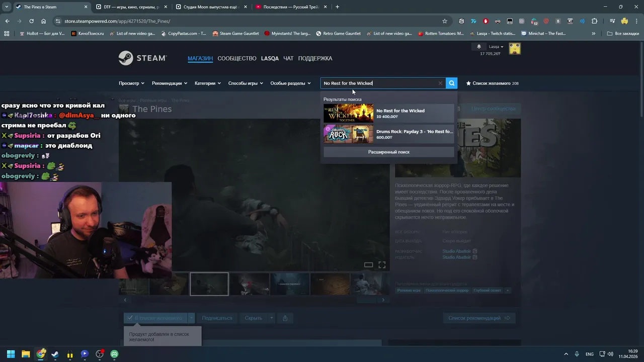The width and height of the screenshot is (644, 362).
Task: Open Список желаемого wishlist link
Action: click(x=492, y=83)
